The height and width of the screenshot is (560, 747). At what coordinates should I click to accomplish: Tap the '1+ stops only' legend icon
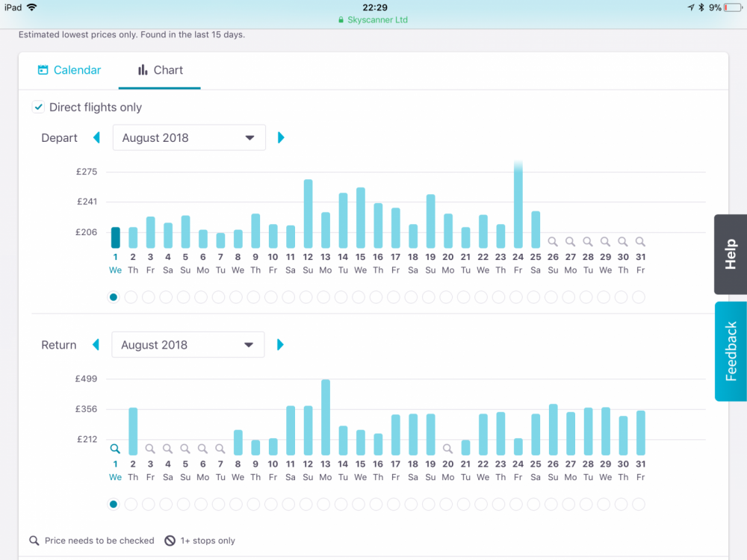tap(170, 541)
